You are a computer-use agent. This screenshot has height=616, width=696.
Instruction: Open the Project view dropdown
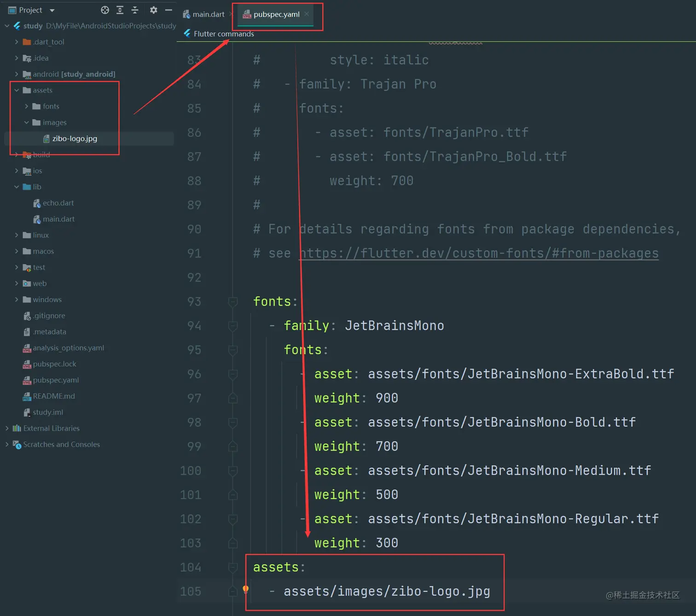coord(52,10)
